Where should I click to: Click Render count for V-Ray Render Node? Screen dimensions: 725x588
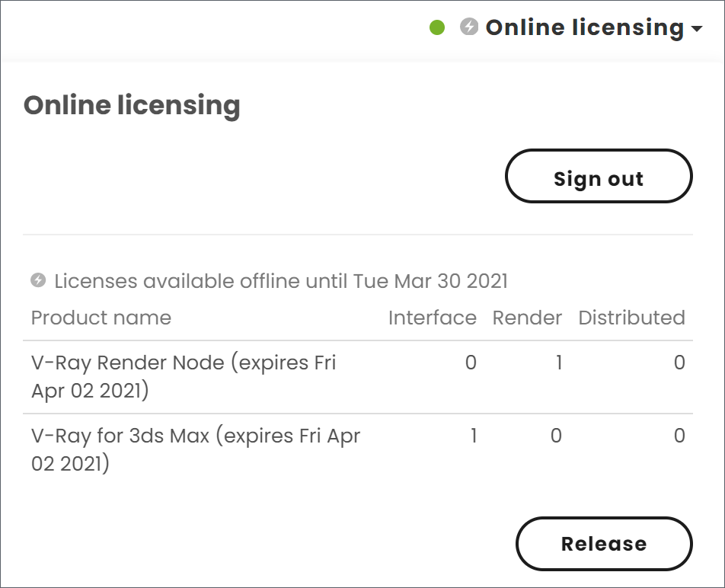coord(558,363)
